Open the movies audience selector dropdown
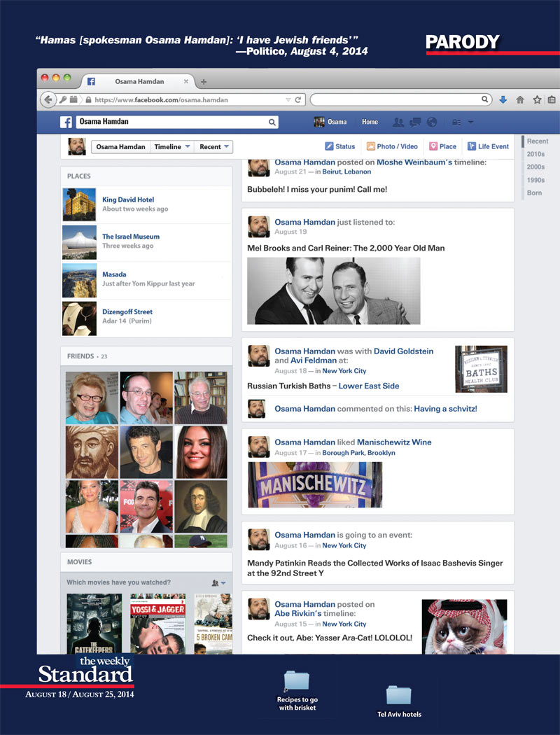Viewport: 560px width, 735px height. (x=219, y=583)
